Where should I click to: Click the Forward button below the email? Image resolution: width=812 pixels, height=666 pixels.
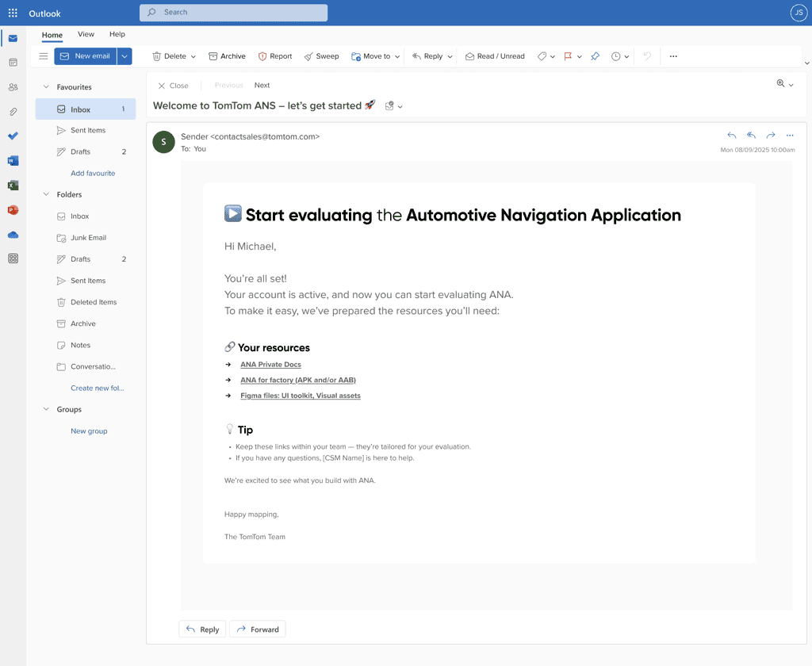coord(257,630)
